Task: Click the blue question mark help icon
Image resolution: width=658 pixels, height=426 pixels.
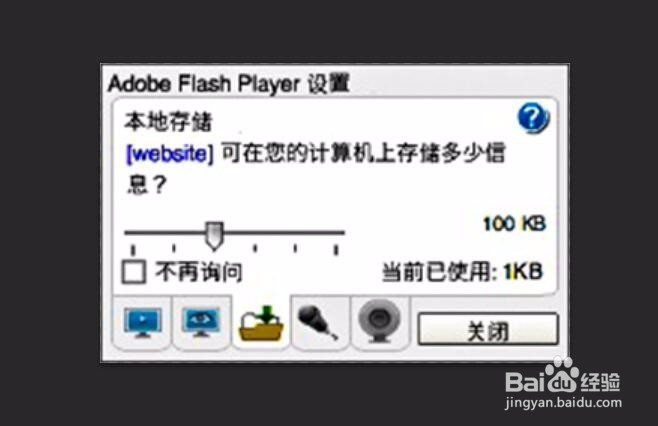Action: 533,118
